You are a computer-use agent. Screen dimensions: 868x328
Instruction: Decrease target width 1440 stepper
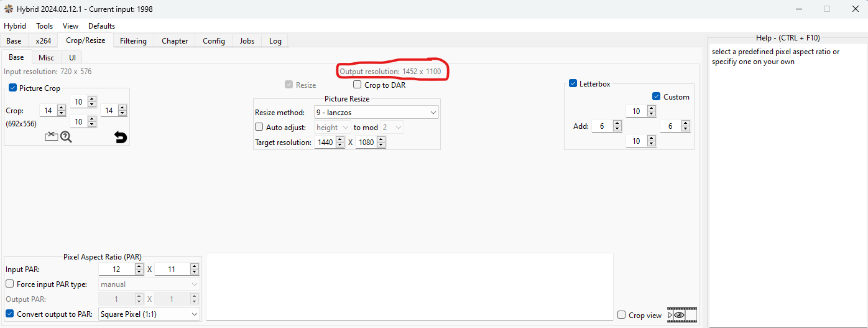pos(340,146)
